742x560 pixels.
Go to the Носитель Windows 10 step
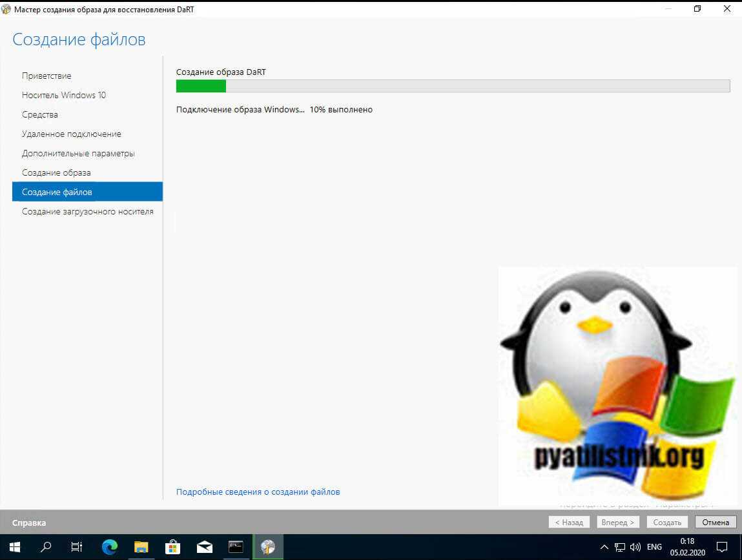pos(64,95)
